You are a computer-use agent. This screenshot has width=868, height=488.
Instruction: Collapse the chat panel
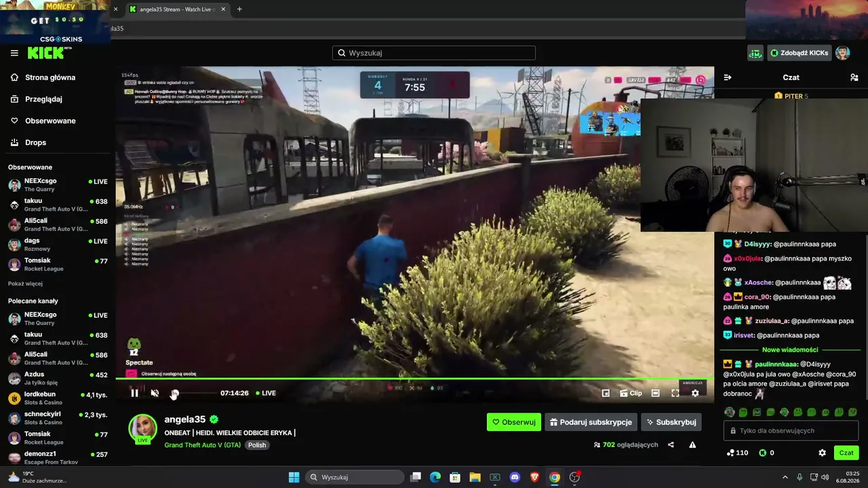[x=728, y=77]
